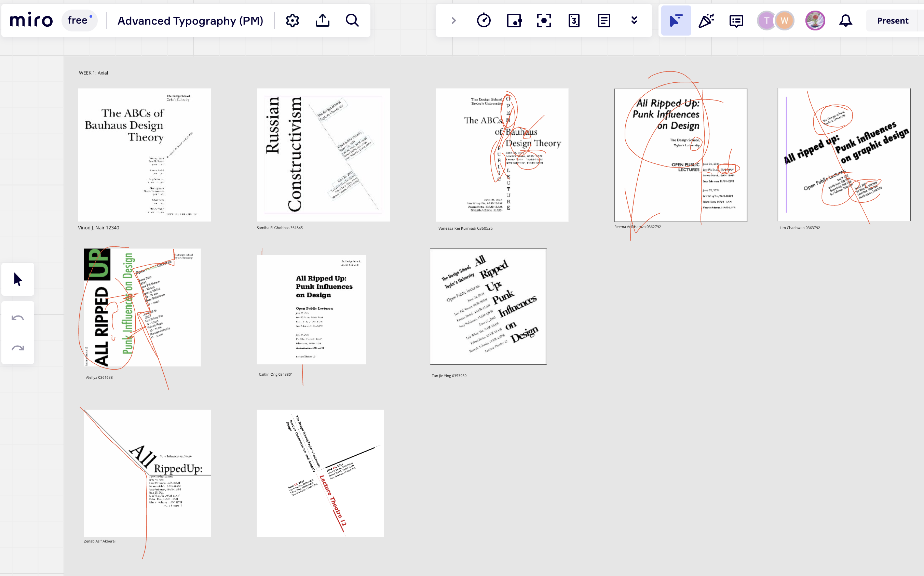Open the notes panel icon

pos(604,21)
